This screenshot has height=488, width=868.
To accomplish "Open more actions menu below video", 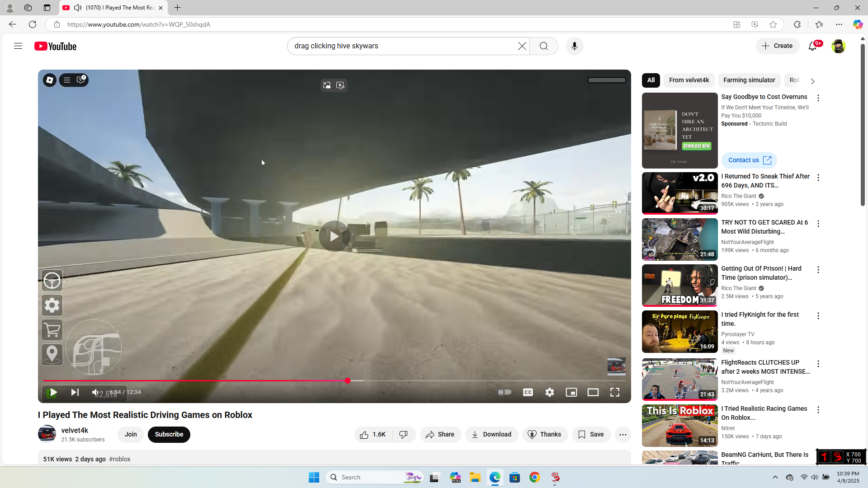I will pos(623,435).
